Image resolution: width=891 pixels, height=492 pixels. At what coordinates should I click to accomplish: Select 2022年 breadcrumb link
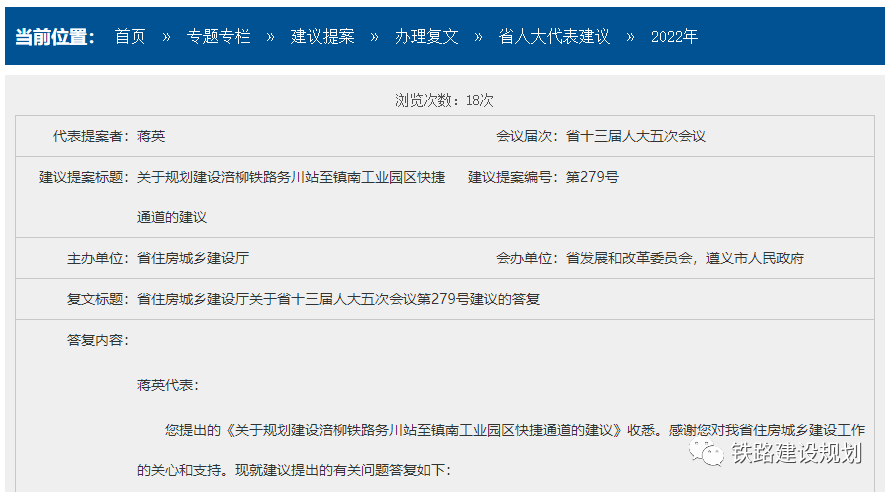pos(675,36)
